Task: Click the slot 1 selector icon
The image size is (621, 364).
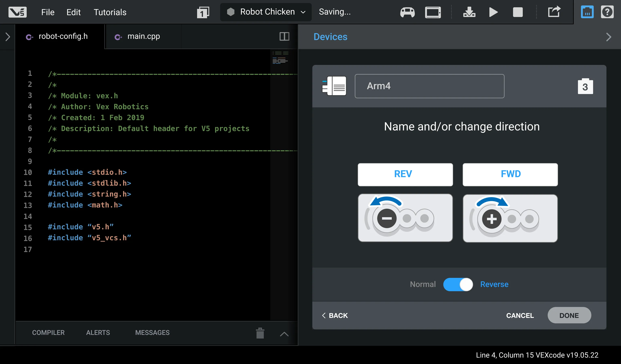Action: pyautogui.click(x=203, y=12)
